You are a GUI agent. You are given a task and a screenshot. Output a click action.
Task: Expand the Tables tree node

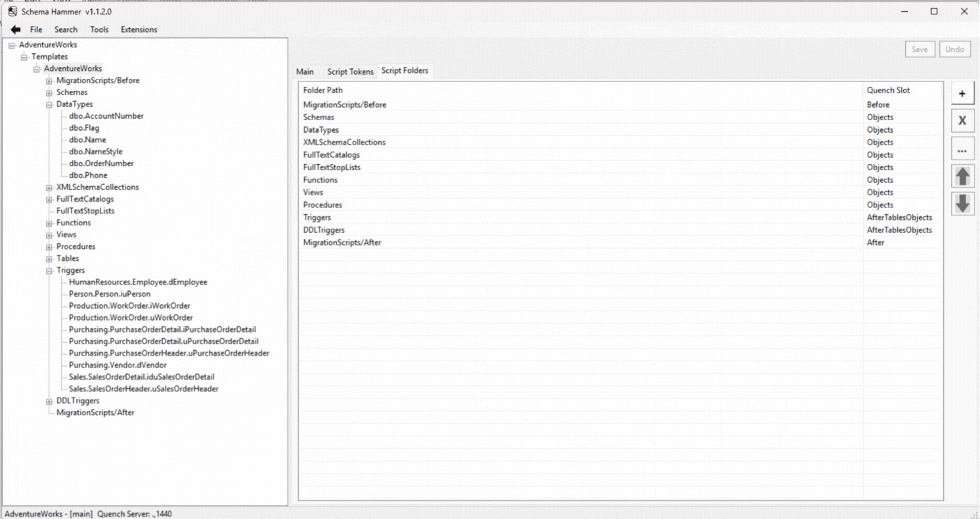pyautogui.click(x=49, y=258)
